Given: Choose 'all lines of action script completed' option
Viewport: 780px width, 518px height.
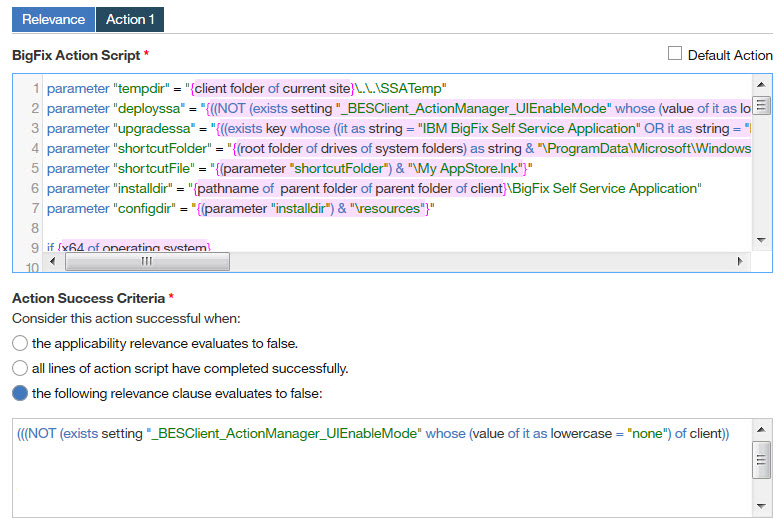Looking at the screenshot, I should tap(20, 368).
